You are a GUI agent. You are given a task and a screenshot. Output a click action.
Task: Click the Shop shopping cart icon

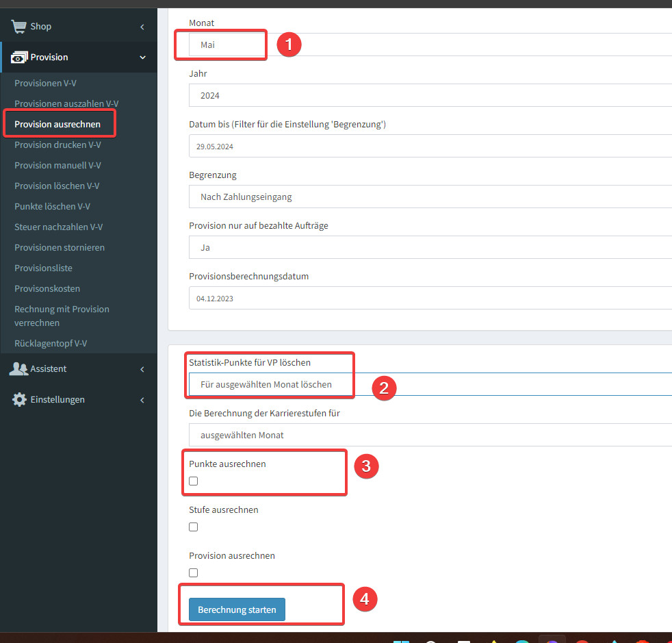(x=19, y=27)
